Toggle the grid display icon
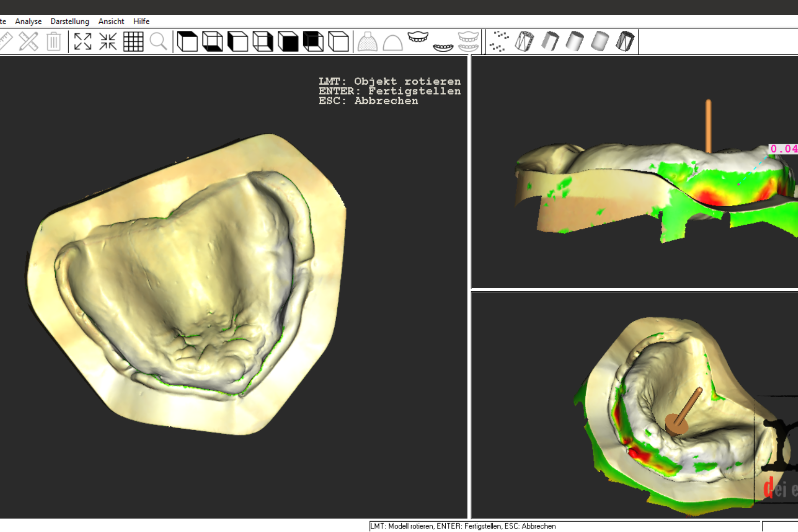The height and width of the screenshot is (532, 798). click(x=133, y=41)
